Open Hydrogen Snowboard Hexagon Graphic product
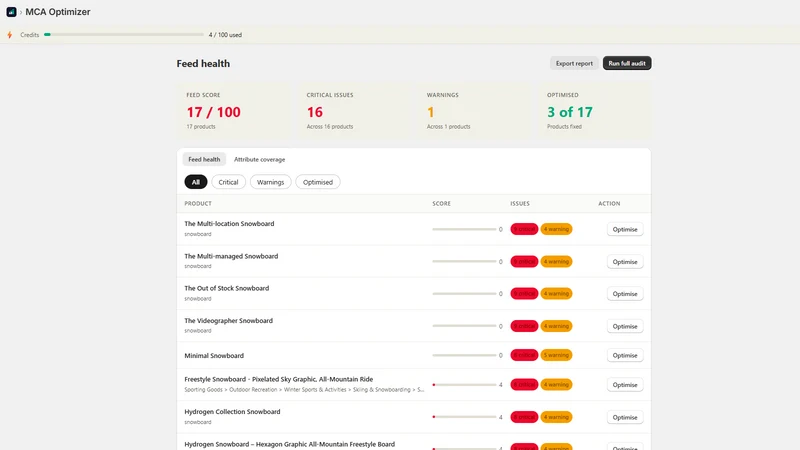Viewport: 800px width, 450px height. 289,444
